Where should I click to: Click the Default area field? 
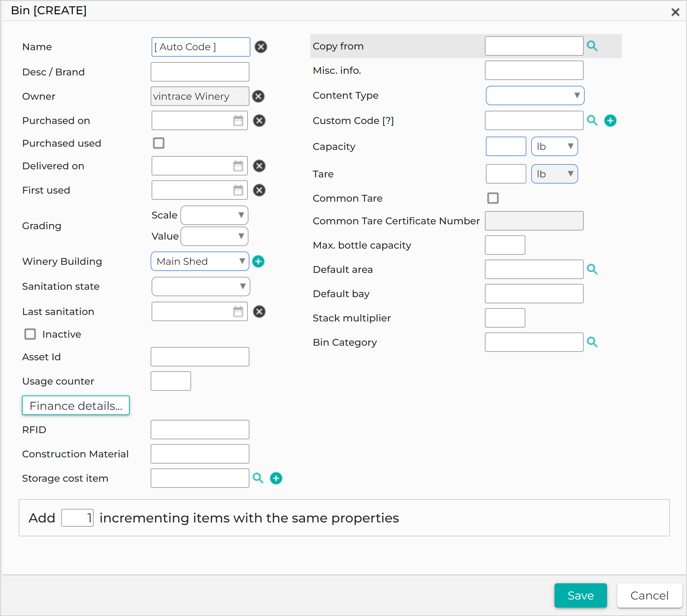[x=534, y=269]
